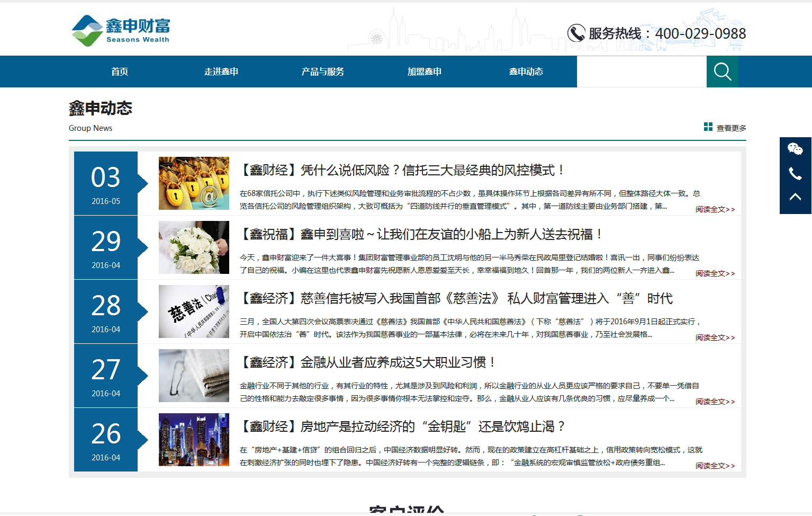Select 鑫申动态 in the navigation bar
812x516 pixels.
pyautogui.click(x=526, y=72)
